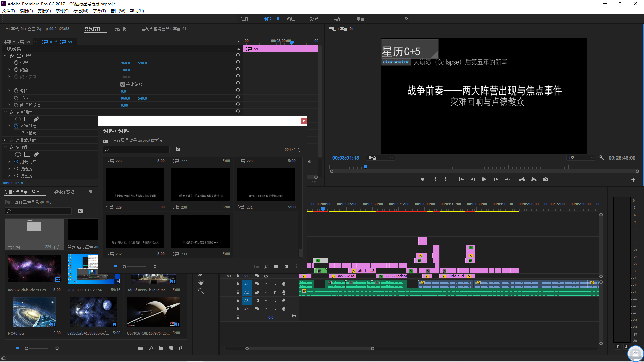Step back one frame
The height and width of the screenshot is (362, 644).
(473, 179)
